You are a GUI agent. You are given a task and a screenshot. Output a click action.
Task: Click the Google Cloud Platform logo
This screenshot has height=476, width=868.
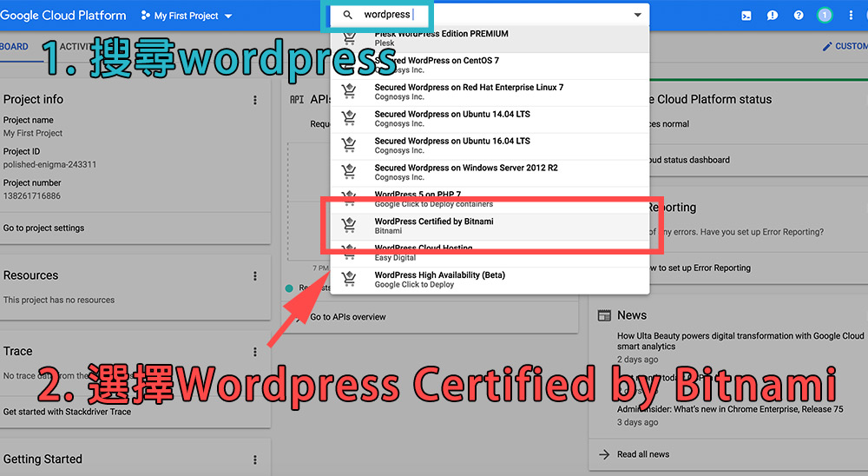tap(63, 16)
